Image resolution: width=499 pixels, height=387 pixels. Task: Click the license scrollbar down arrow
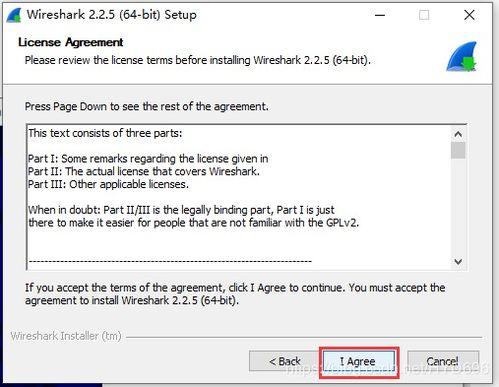tap(458, 262)
